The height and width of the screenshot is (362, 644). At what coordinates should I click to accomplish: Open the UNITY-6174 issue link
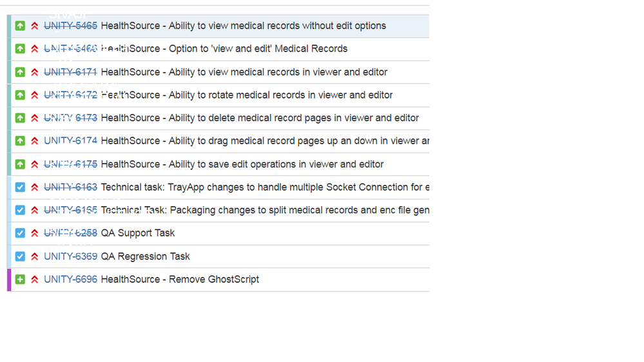tap(71, 141)
